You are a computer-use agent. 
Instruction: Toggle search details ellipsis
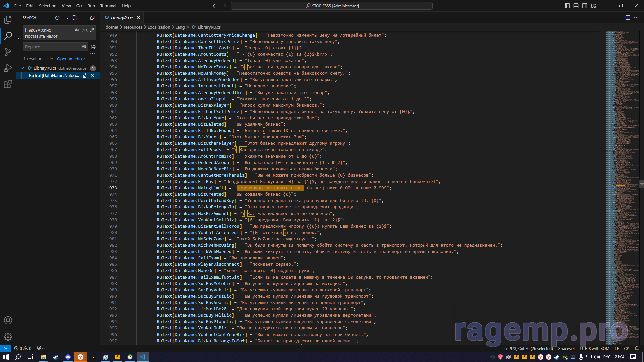[93, 54]
